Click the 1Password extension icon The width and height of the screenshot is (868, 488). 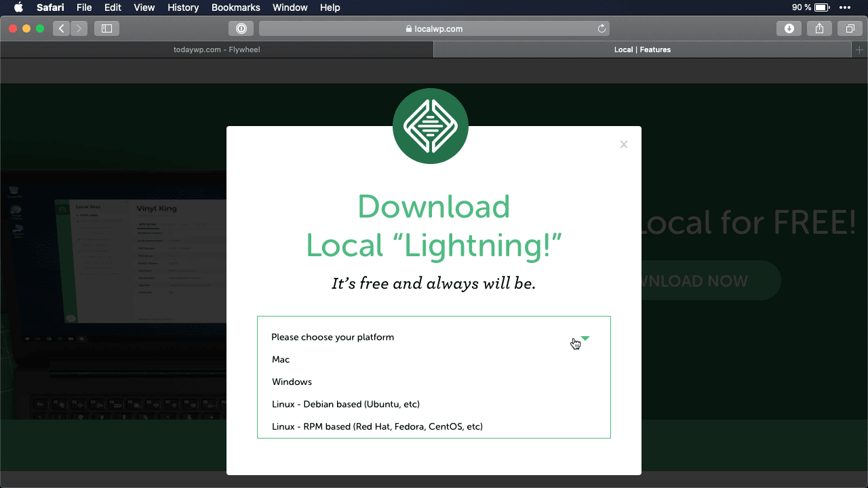pyautogui.click(x=241, y=28)
